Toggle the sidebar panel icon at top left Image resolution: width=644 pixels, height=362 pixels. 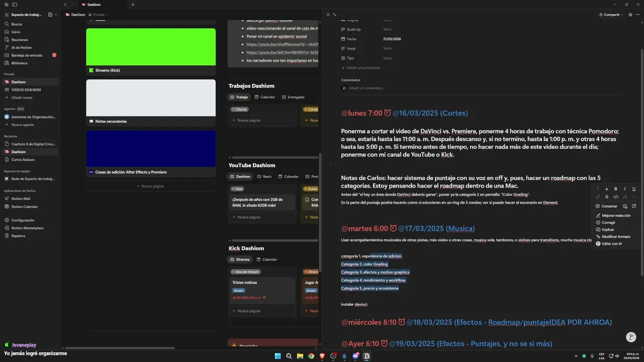coord(15,5)
